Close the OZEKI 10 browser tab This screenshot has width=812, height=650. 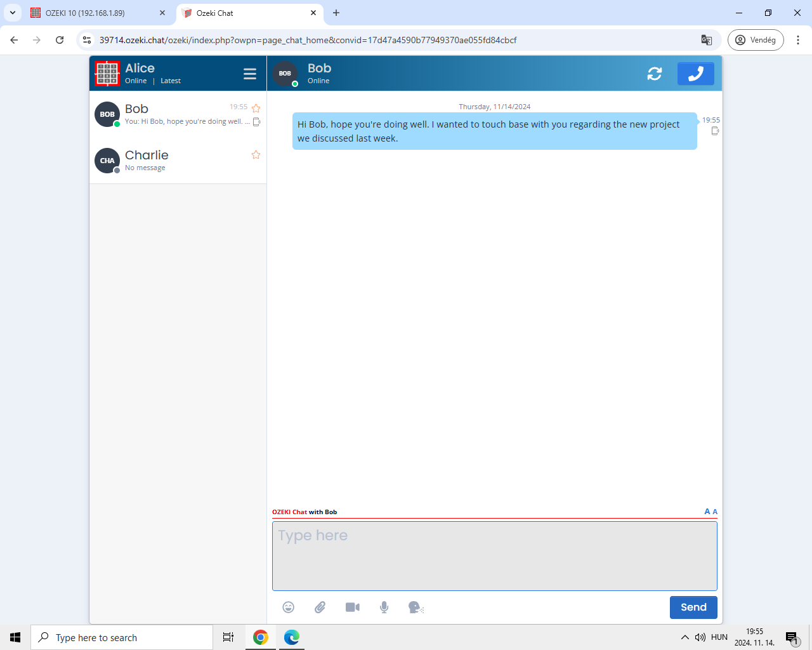(162, 13)
